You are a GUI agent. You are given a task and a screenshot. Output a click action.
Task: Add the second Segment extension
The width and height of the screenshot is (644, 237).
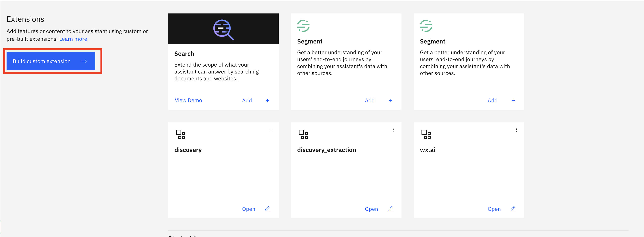point(492,100)
